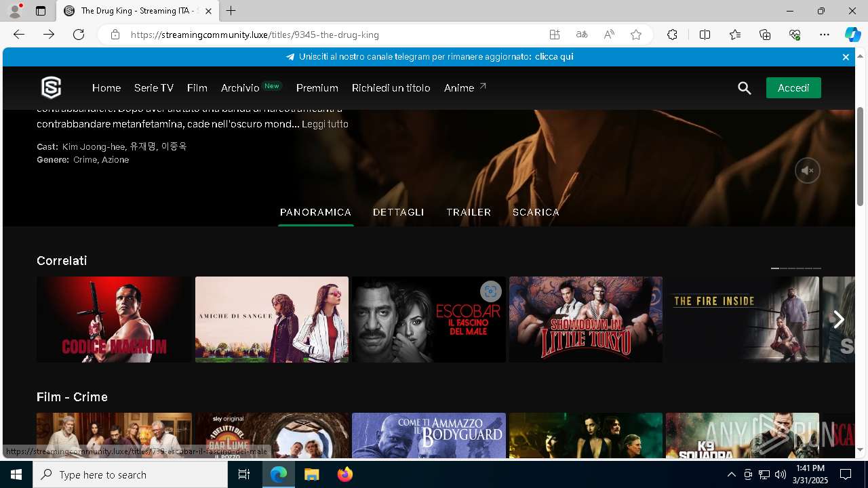Open the Favorites list icon

(735, 35)
